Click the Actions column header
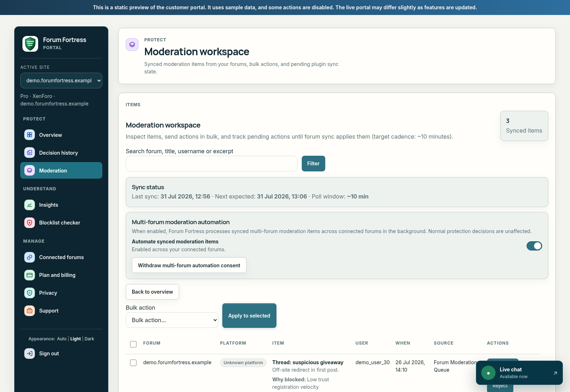The width and height of the screenshot is (570, 392). (x=498, y=343)
